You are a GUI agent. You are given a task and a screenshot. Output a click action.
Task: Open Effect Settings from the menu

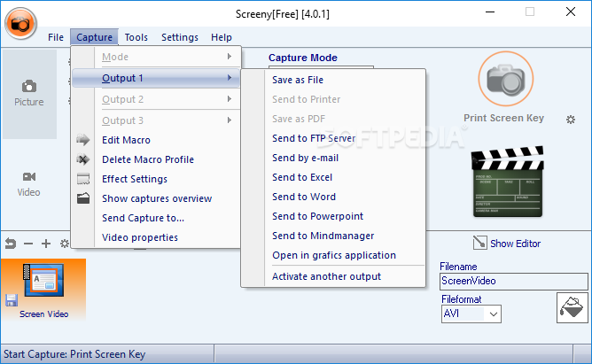135,179
